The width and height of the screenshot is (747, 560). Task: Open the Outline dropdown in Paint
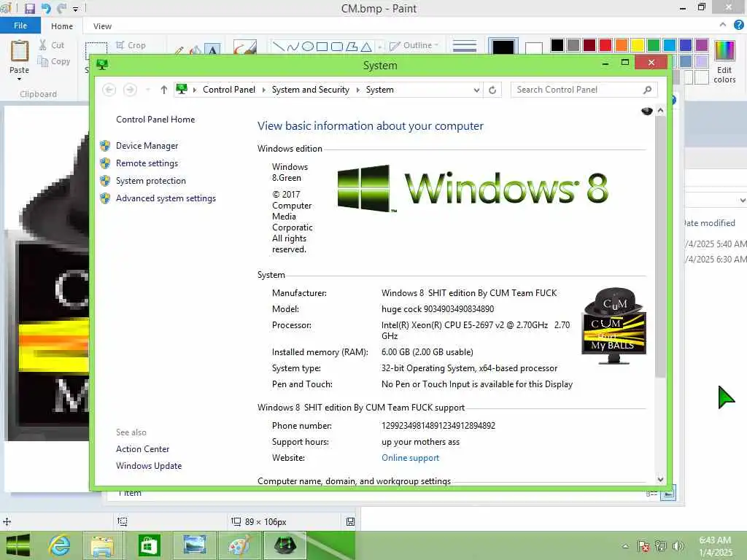click(x=414, y=45)
